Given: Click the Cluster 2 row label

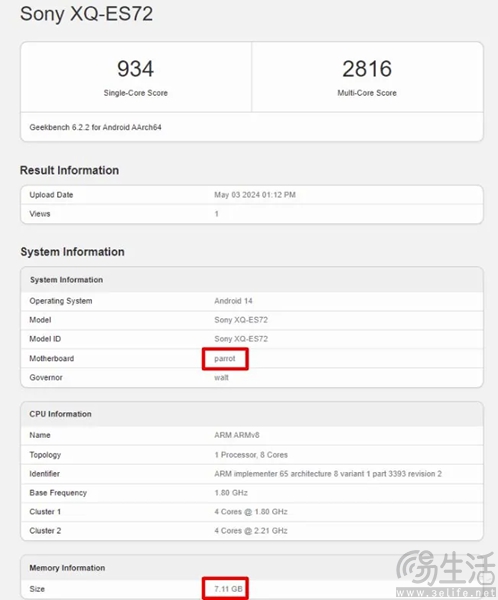Looking at the screenshot, I should [45, 531].
